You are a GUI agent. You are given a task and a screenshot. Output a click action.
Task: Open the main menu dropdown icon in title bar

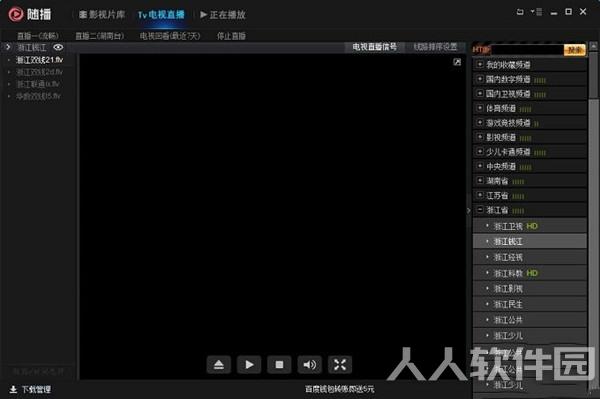[x=536, y=12]
